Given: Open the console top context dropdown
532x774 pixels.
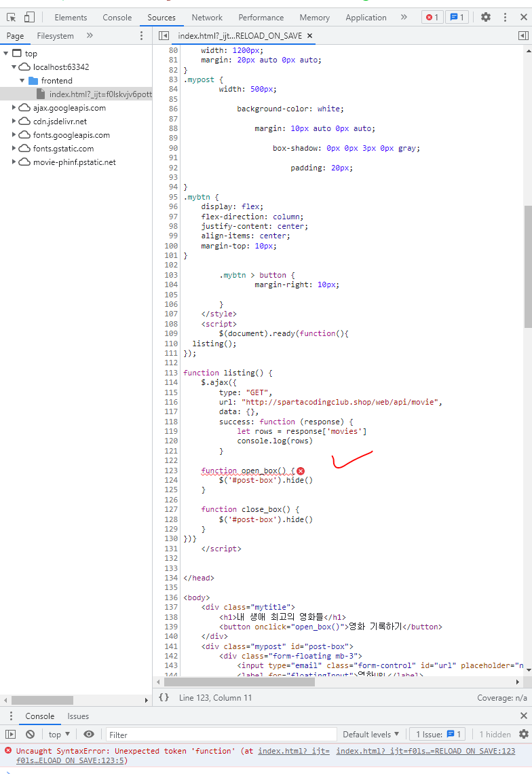Looking at the screenshot, I should [x=59, y=735].
